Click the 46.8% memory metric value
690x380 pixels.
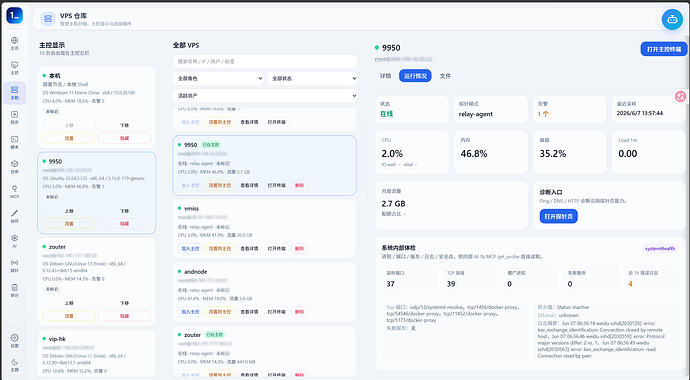coord(473,154)
